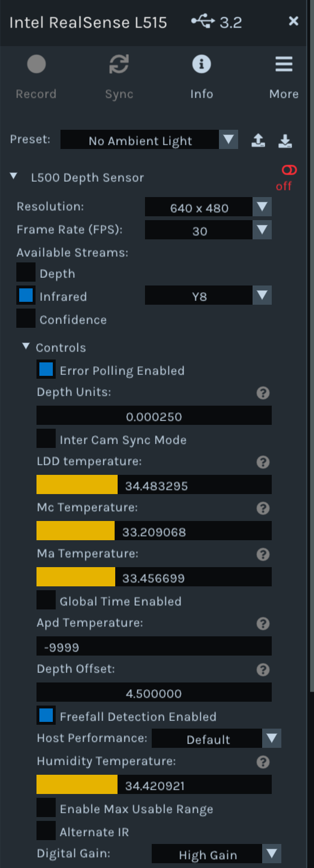
Task: Upload a custom preset file
Action: [258, 140]
